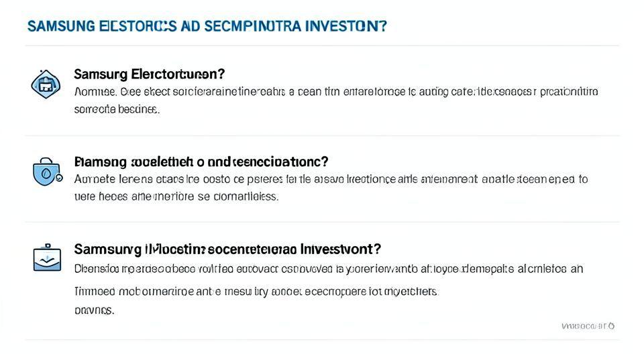This screenshot has height=354, width=644.
Task: Click the line starting with "Tinmoed mobormentire"
Action: [255, 292]
